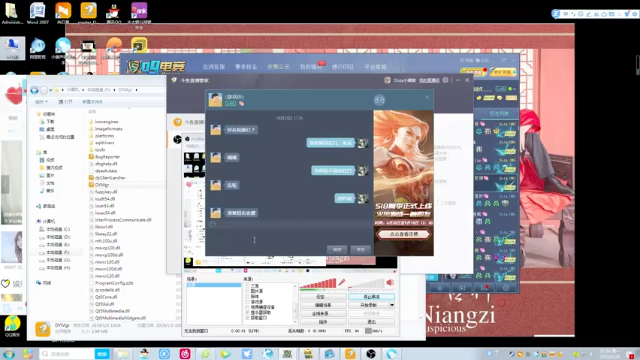The width and height of the screenshot is (640, 360).
Task: Open the dropdown arrow beside Start Recording
Action: [392, 305]
